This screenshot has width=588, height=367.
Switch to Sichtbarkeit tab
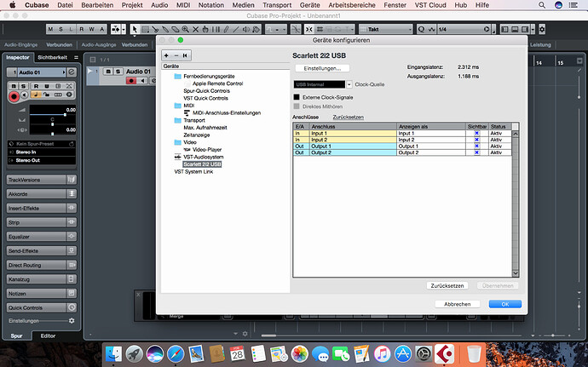(x=53, y=57)
